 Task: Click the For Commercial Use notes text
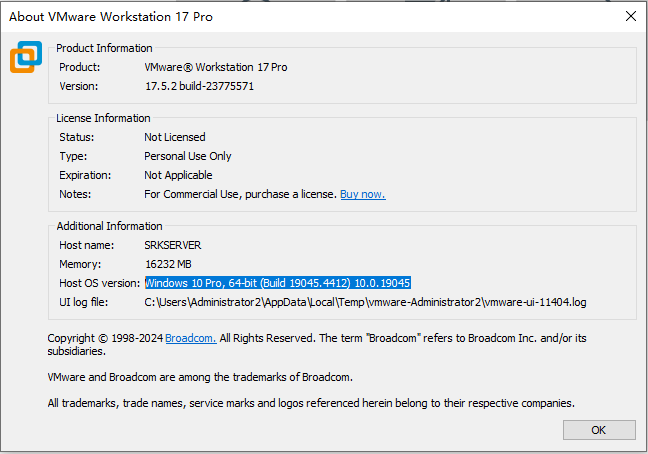(241, 194)
